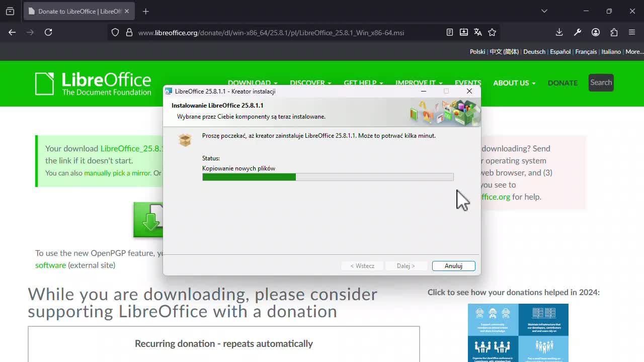
Task: Click the Firefox reload page icon
Action: (48, 32)
